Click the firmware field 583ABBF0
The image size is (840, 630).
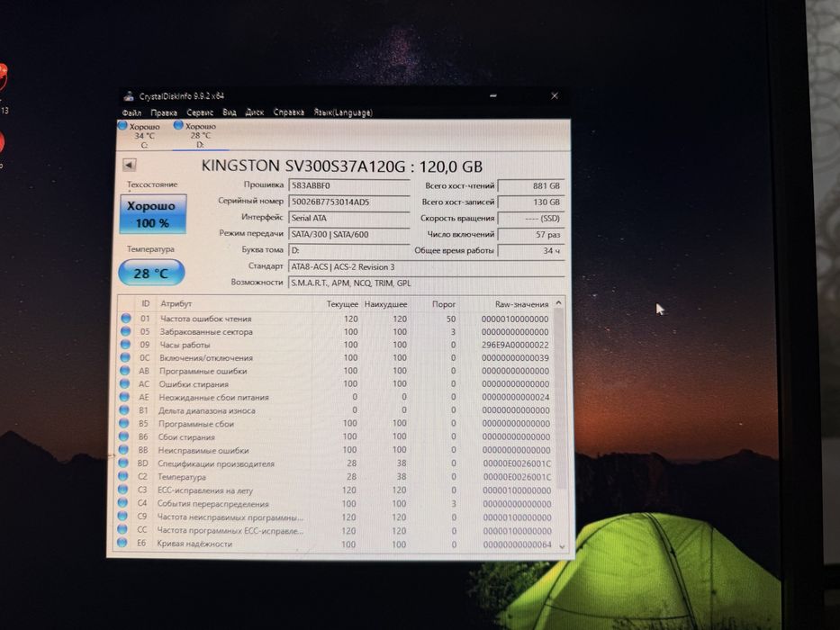348,185
